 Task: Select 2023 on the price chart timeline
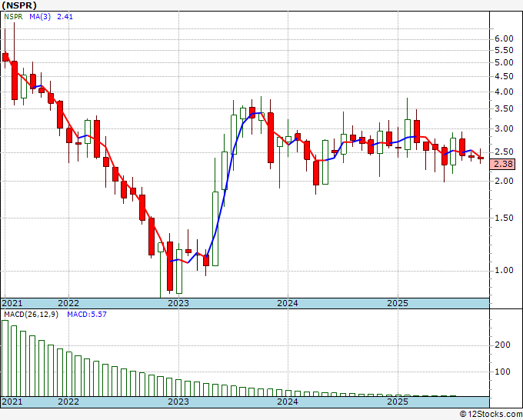click(178, 303)
